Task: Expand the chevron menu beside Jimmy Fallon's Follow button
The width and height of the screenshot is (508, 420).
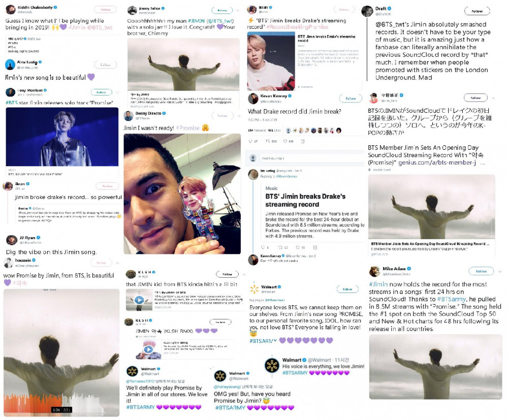Action: [x=238, y=10]
